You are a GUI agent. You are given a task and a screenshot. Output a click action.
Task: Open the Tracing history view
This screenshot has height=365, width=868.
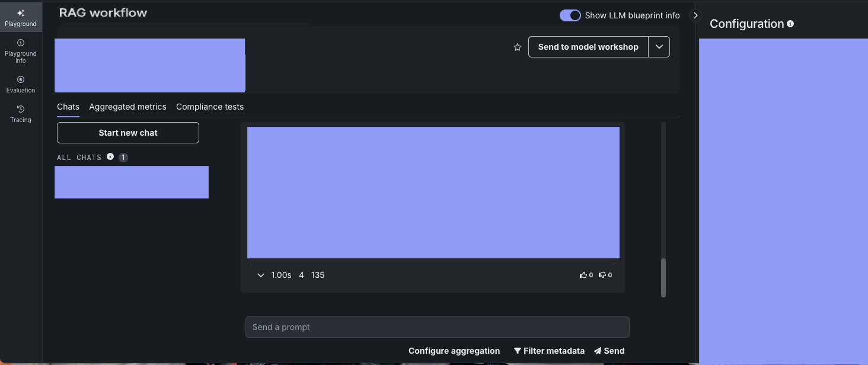(21, 114)
